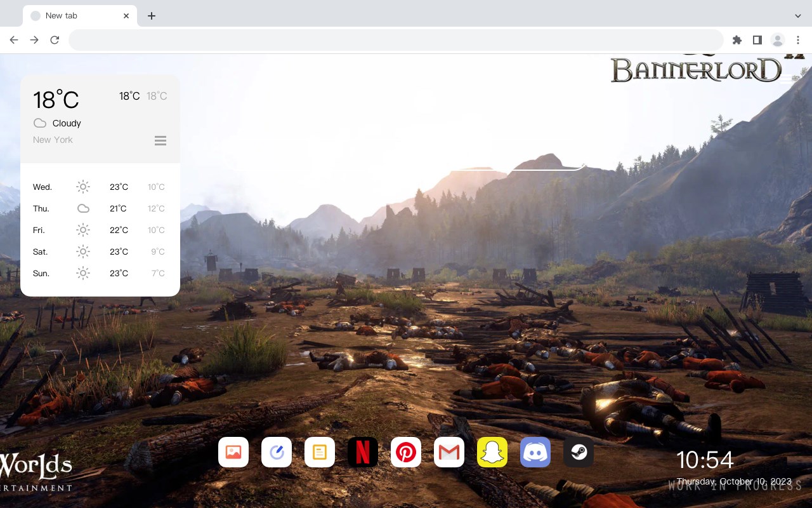Click the current 18°C temperature

pyautogui.click(x=56, y=100)
